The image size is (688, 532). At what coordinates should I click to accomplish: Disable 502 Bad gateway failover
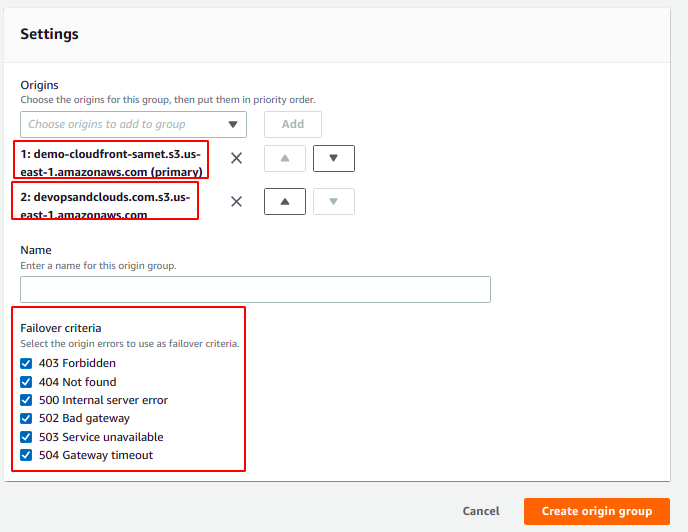26,418
